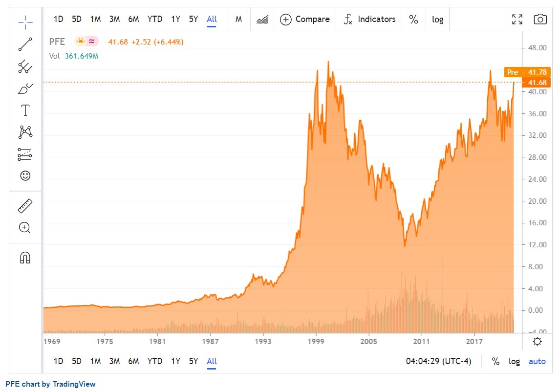Select 1Y range in top toolbar
This screenshot has height=392, width=560.
[x=176, y=19]
